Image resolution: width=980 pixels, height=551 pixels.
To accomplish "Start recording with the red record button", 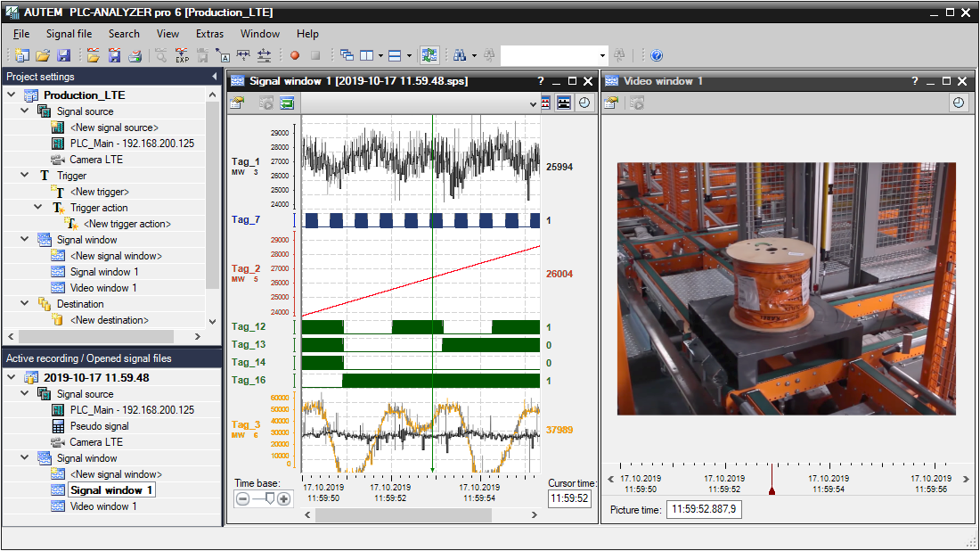I will coord(294,54).
